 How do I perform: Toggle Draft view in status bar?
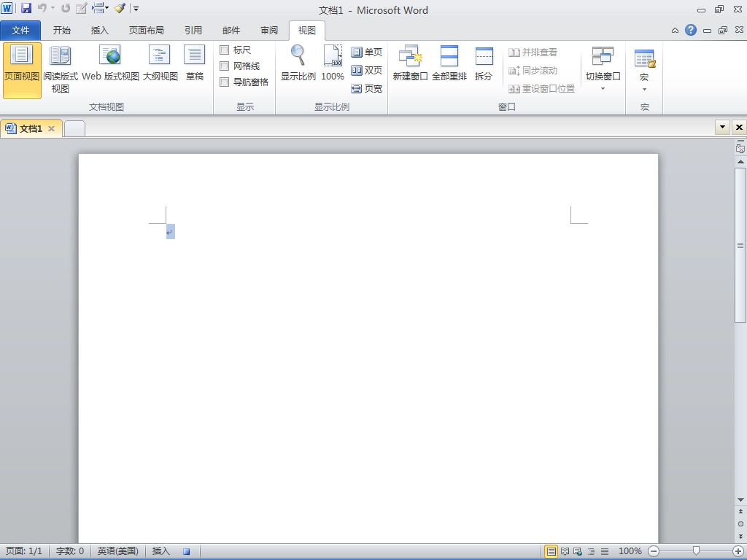[605, 551]
